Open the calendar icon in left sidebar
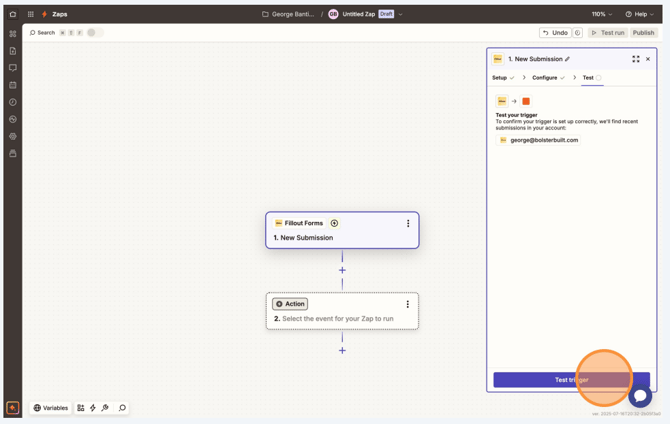This screenshot has width=670, height=424. [x=13, y=85]
